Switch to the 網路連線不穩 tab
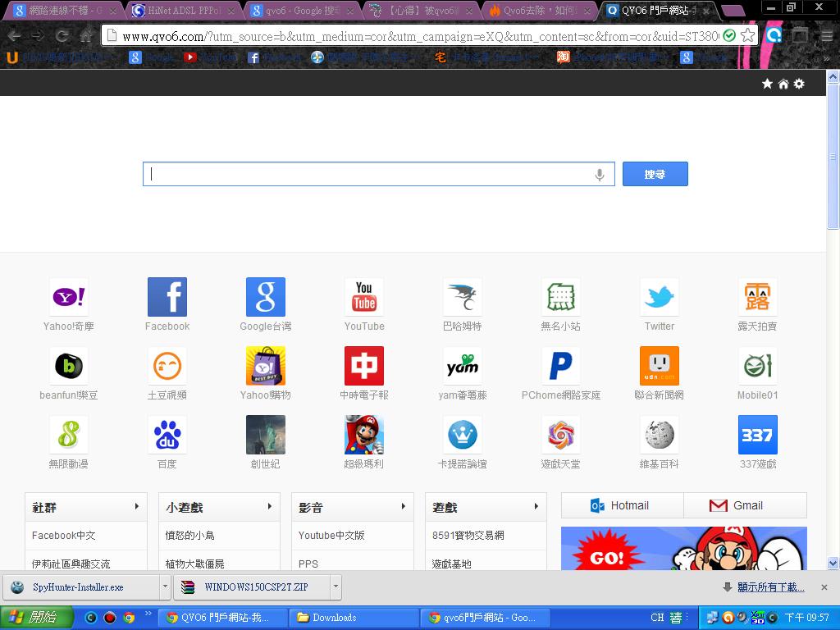 [63, 10]
